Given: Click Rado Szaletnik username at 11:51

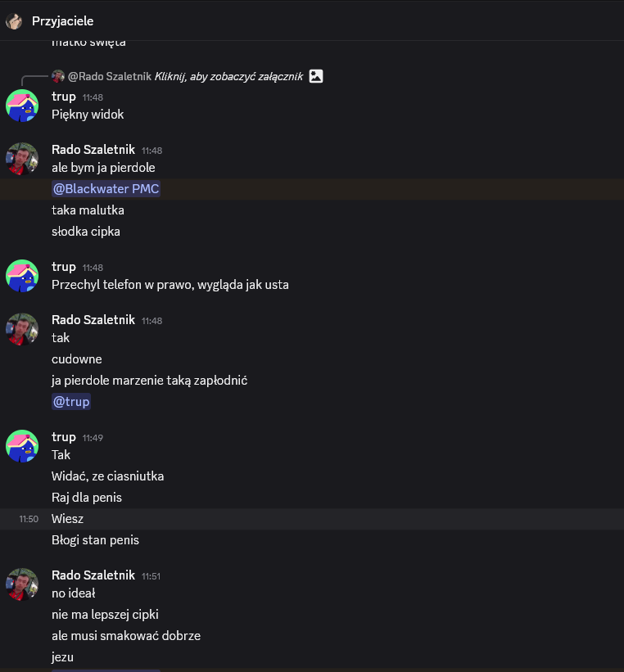Looking at the screenshot, I should point(93,575).
